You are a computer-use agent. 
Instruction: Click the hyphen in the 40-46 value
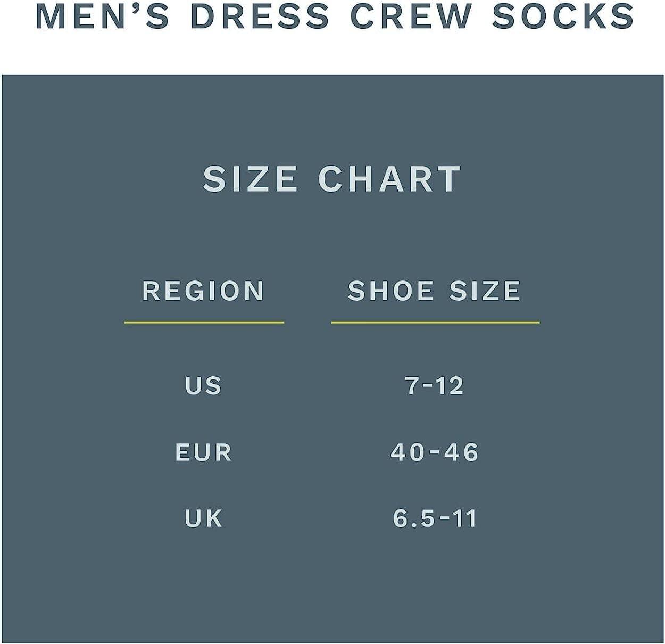[435, 453]
